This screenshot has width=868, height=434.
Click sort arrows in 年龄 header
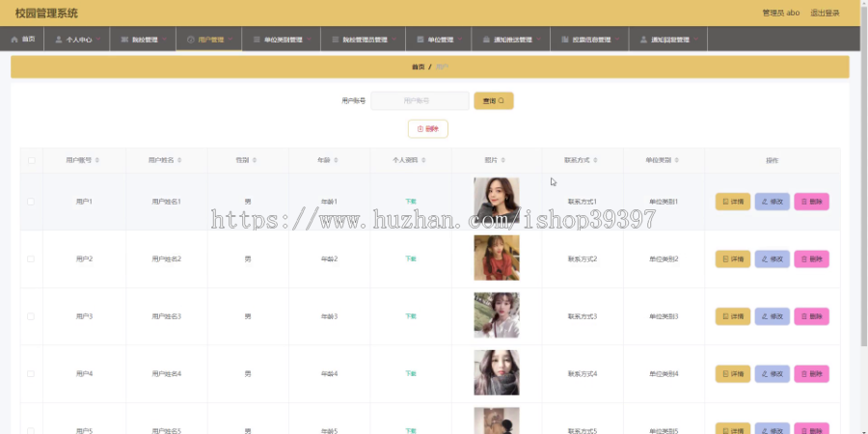coord(336,160)
